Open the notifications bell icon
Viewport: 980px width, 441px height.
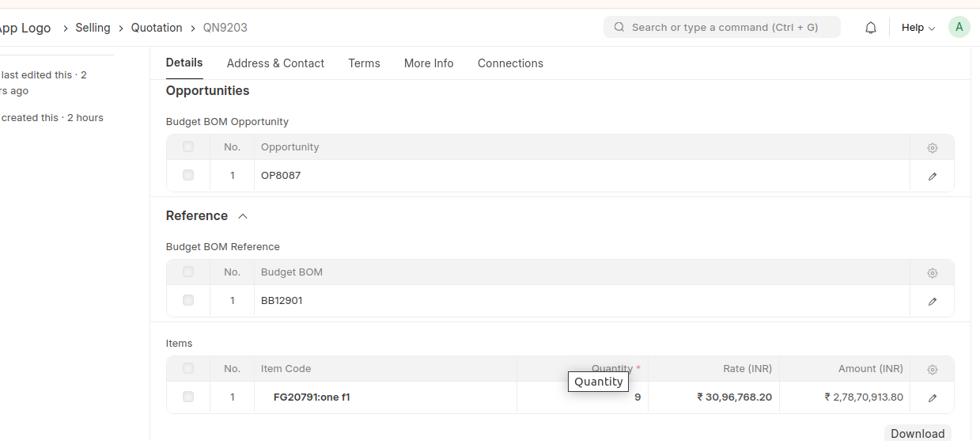[x=871, y=28]
